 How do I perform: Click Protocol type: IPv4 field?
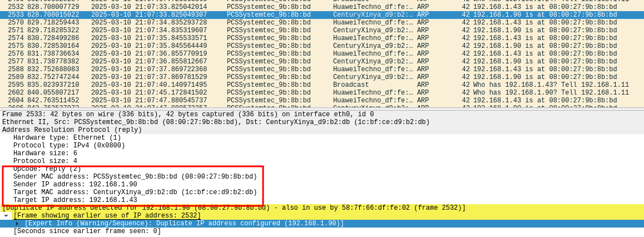click(69, 146)
